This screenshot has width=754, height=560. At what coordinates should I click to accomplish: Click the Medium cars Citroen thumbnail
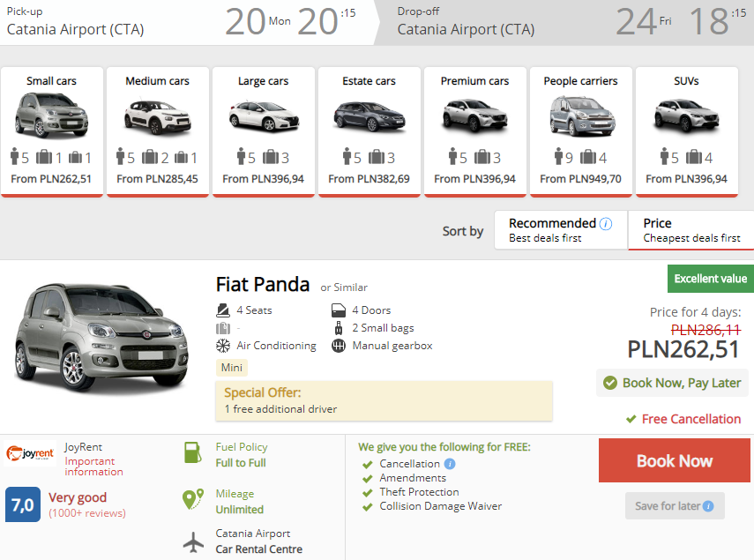(157, 116)
